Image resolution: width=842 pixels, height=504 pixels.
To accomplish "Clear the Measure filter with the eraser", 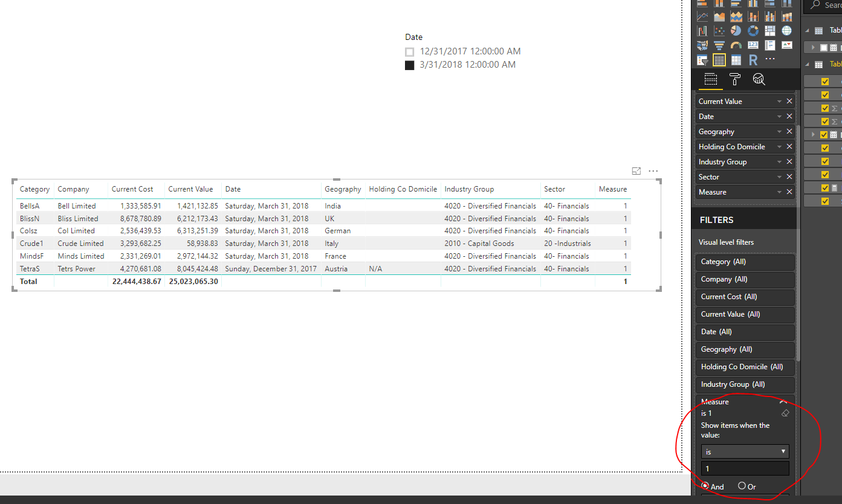I will [785, 413].
